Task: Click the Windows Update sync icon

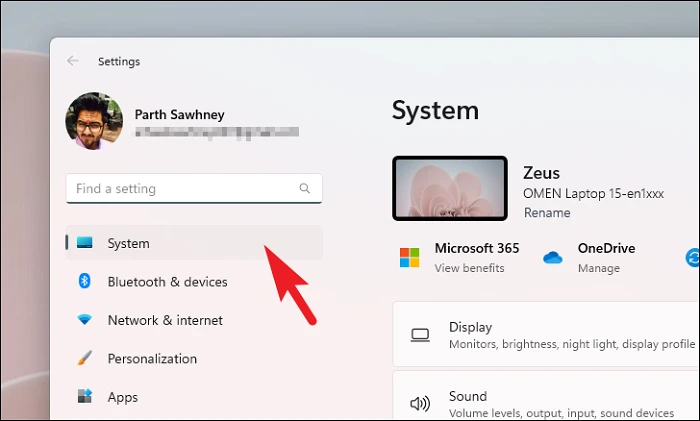Action: 692,258
